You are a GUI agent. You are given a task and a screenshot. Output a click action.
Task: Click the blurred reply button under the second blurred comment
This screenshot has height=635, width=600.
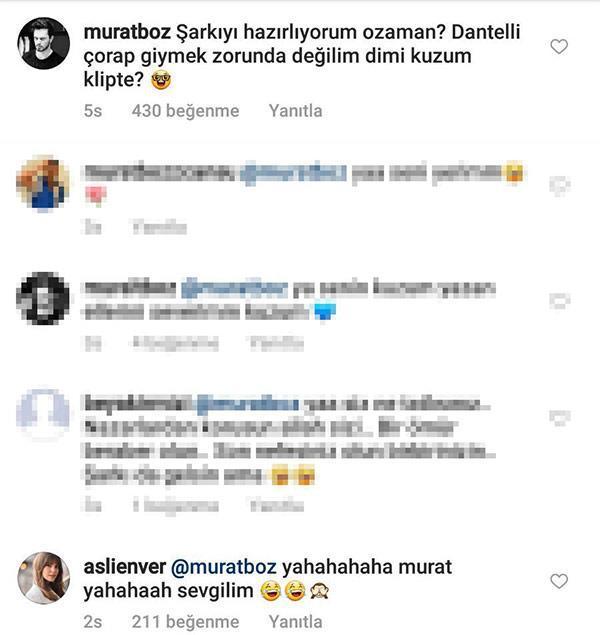click(x=277, y=344)
